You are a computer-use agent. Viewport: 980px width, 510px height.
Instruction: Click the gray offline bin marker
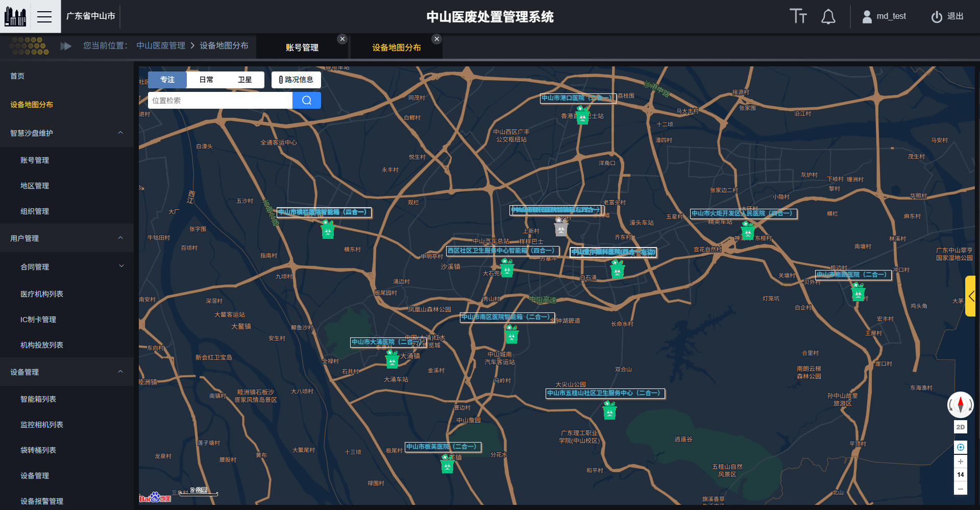tap(561, 227)
